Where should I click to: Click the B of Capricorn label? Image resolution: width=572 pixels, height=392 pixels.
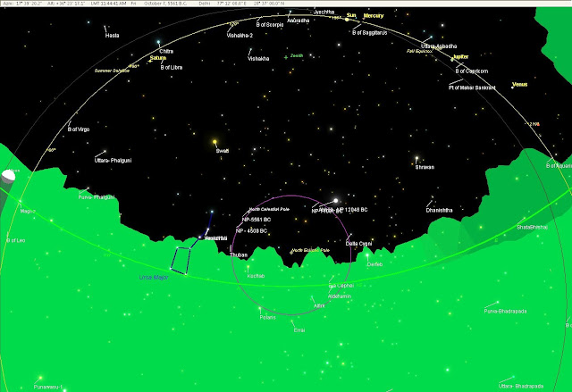(x=472, y=71)
